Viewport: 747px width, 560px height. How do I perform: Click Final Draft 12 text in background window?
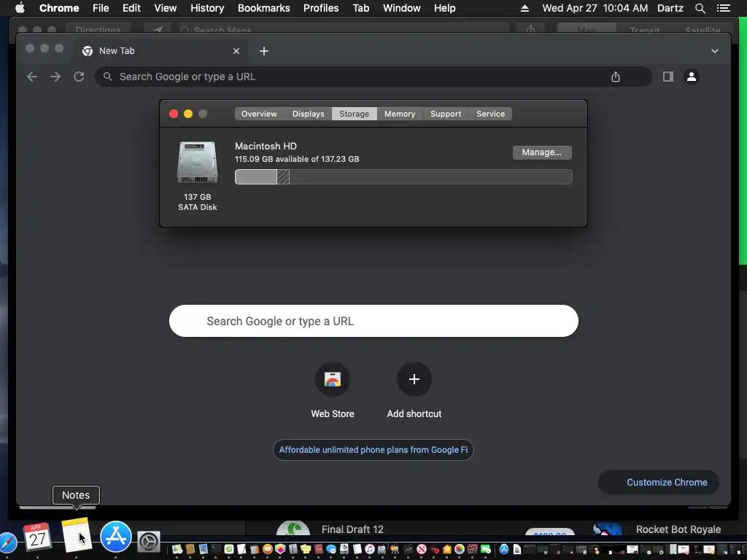[x=352, y=529]
